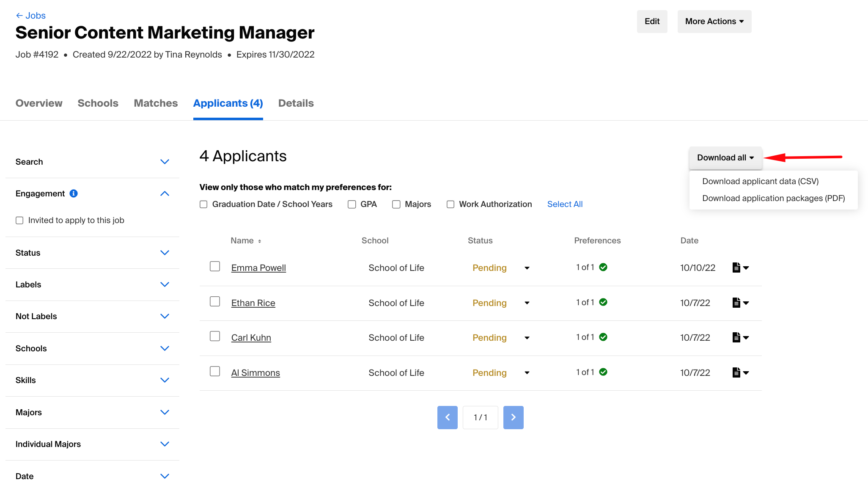Click the Select All link

(x=565, y=204)
